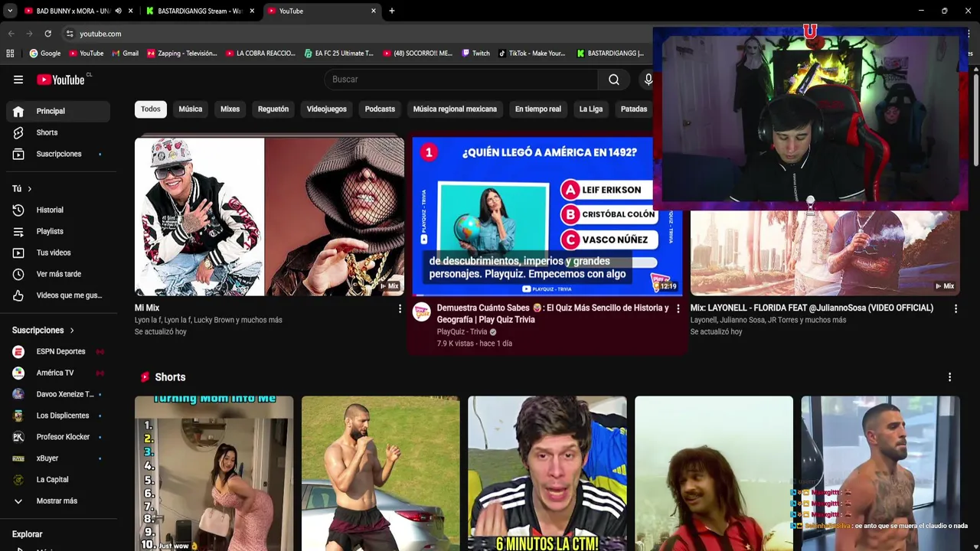
Task: Select the Reguetón filter chip
Action: (x=273, y=109)
